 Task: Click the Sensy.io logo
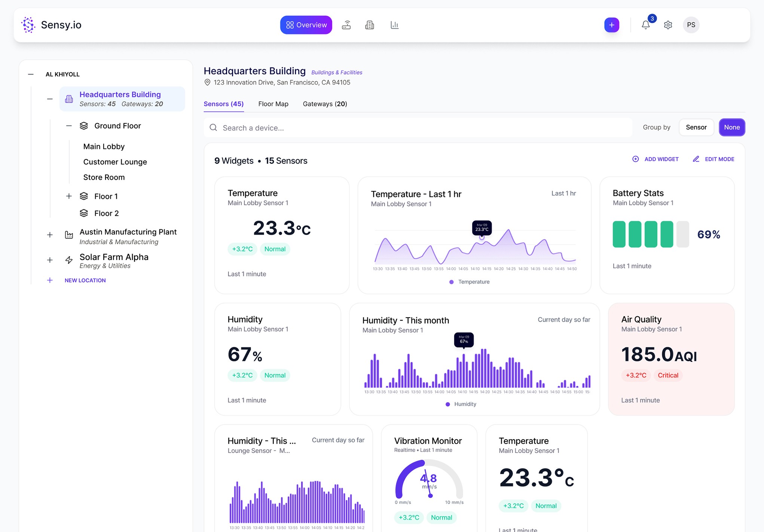tap(51, 25)
